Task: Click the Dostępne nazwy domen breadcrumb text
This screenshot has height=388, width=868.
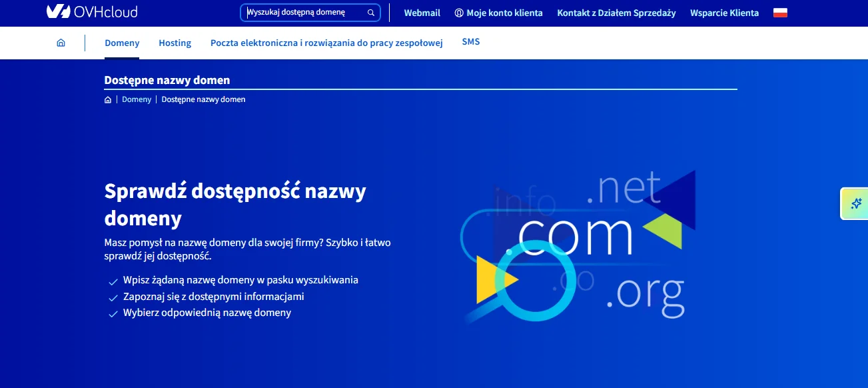Action: (203, 99)
